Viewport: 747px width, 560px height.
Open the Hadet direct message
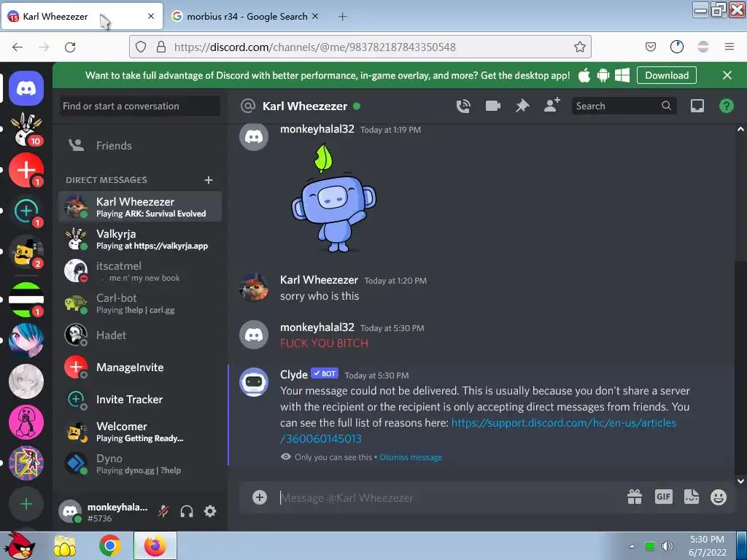click(140, 335)
